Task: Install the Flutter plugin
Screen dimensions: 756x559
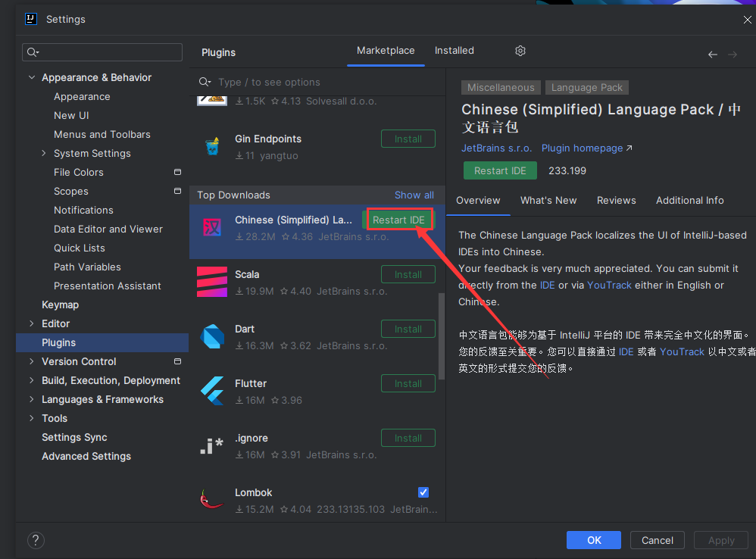Action: click(408, 383)
